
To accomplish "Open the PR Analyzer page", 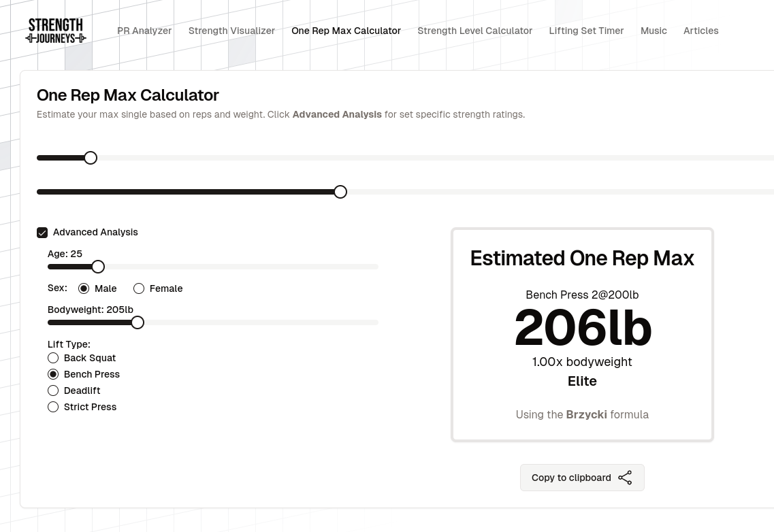I will click(x=144, y=31).
